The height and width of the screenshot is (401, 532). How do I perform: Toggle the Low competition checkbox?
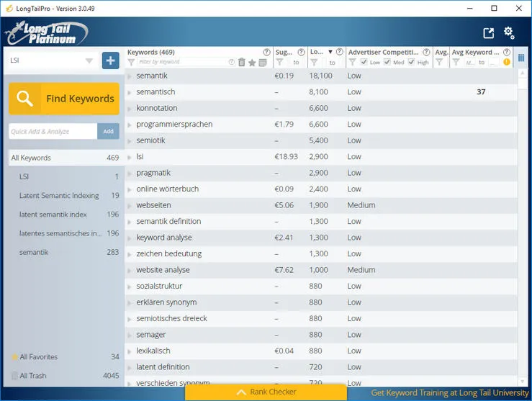click(364, 62)
